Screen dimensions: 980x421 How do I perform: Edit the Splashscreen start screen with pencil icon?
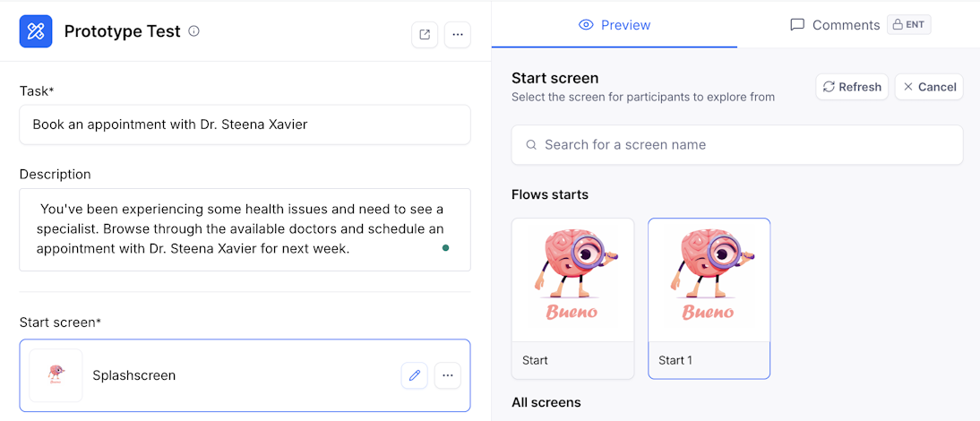coord(415,375)
